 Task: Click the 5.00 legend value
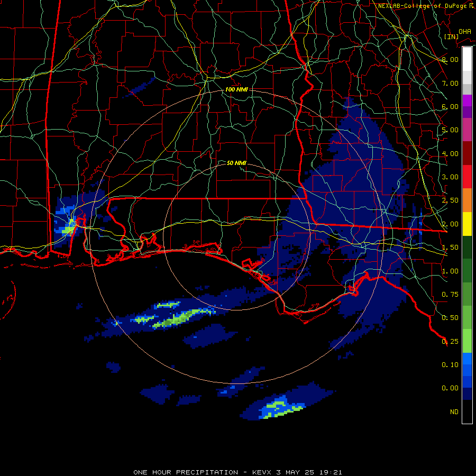coord(450,130)
